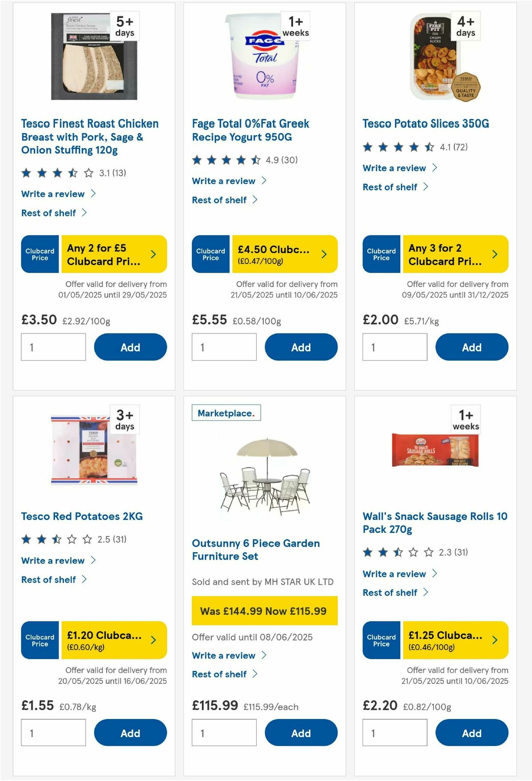Click the quantity field for Wall's Sausage Rolls
532x781 pixels.
[x=395, y=733]
